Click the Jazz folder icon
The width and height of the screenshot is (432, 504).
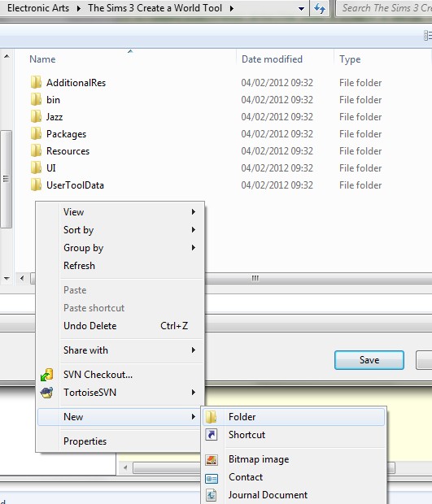click(36, 116)
